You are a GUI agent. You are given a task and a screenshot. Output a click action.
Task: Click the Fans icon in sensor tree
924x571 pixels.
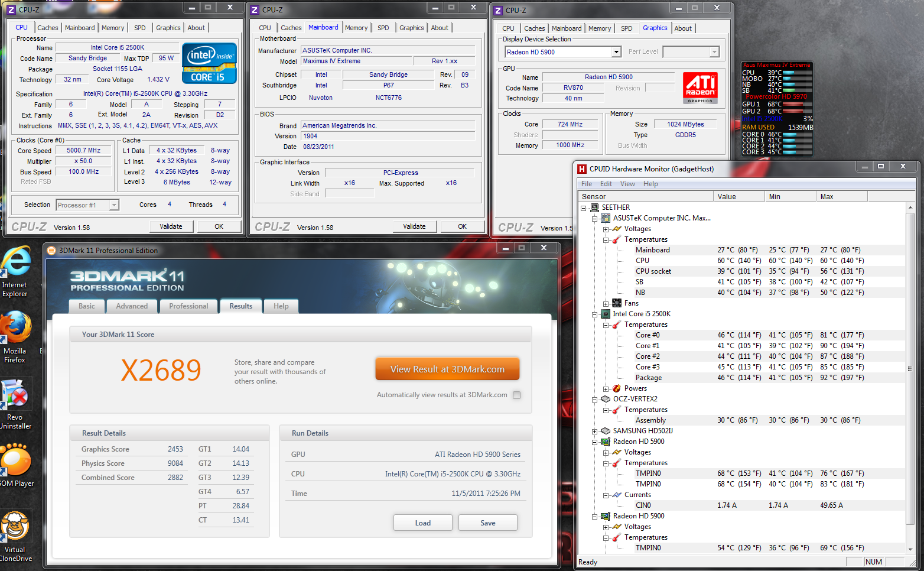click(x=617, y=303)
